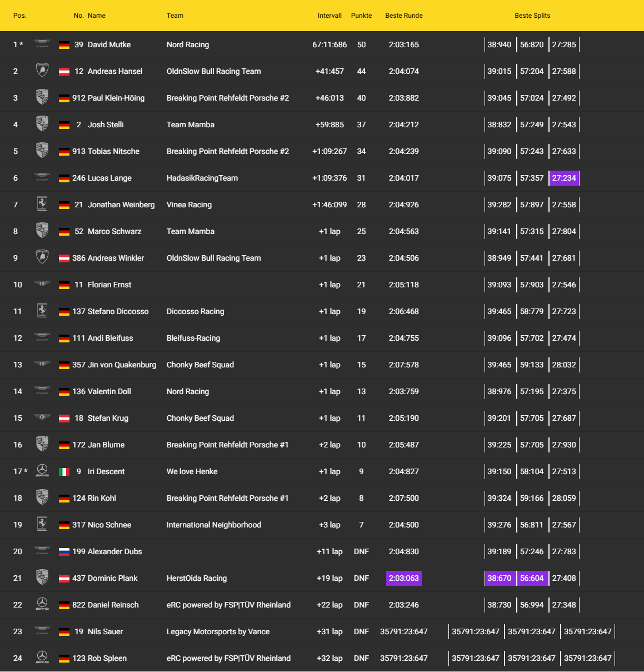Click the Russian flag beside Alexander Dubs
644x672 pixels.
click(64, 551)
